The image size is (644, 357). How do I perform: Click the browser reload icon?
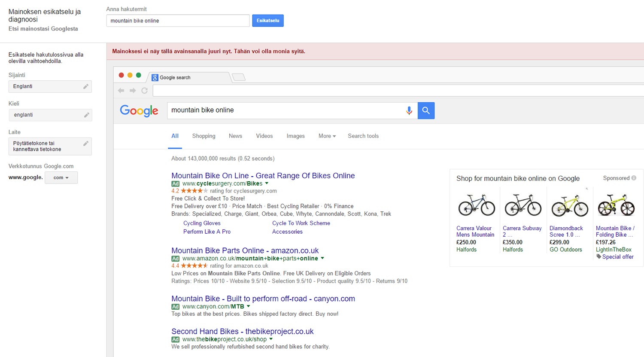(144, 90)
